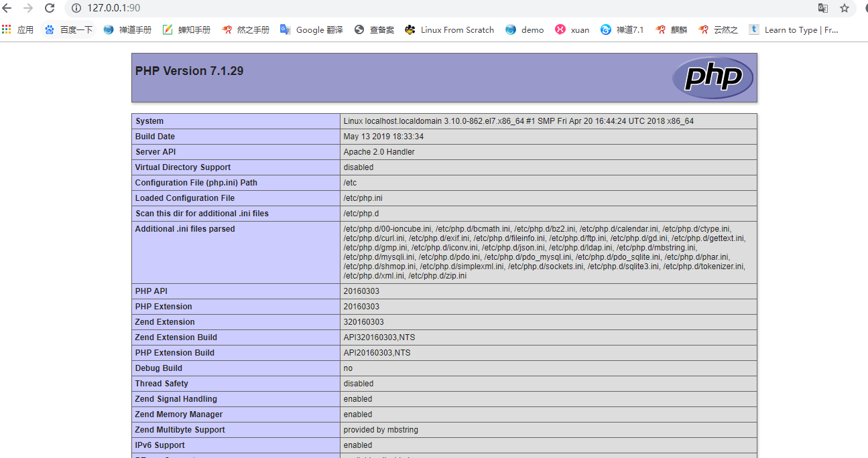Click the site info icon in address bar
The image size is (868, 458).
[76, 8]
